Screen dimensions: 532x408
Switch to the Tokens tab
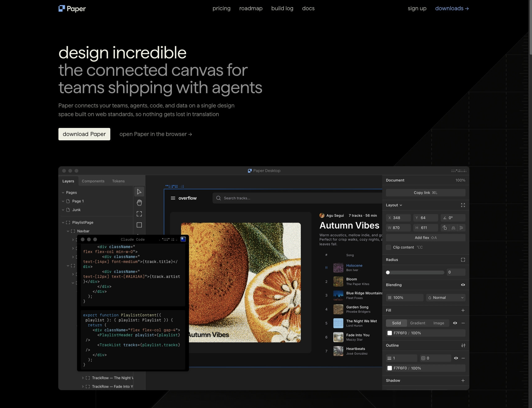coord(118,181)
